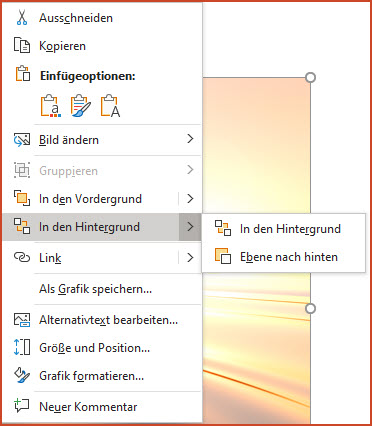Viewport: 372px width, 426px height.
Task: Click the scissors icon for Ausschneiden
Action: pos(22,17)
